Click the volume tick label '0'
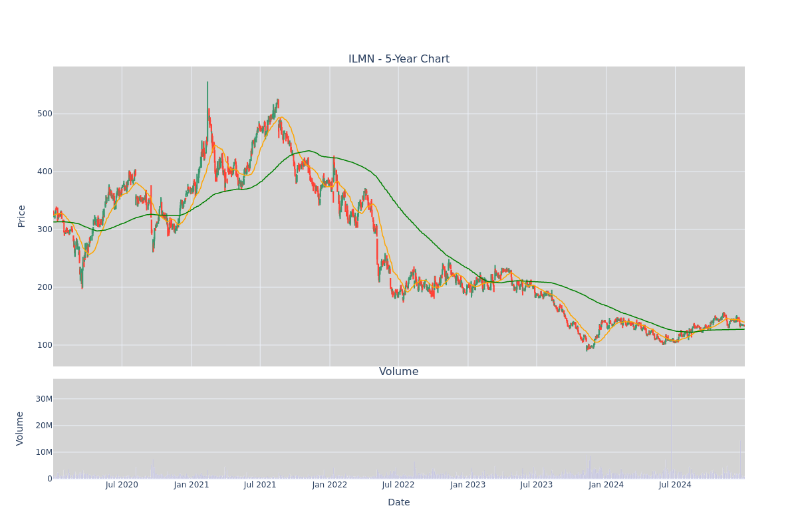Screen dimensions: 798x532 pyautogui.click(x=50, y=479)
